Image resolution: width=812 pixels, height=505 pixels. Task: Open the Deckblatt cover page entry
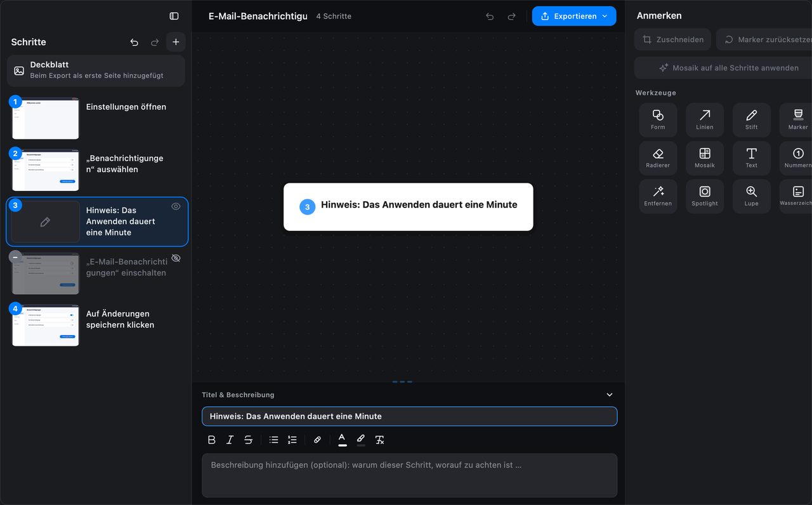(x=96, y=70)
